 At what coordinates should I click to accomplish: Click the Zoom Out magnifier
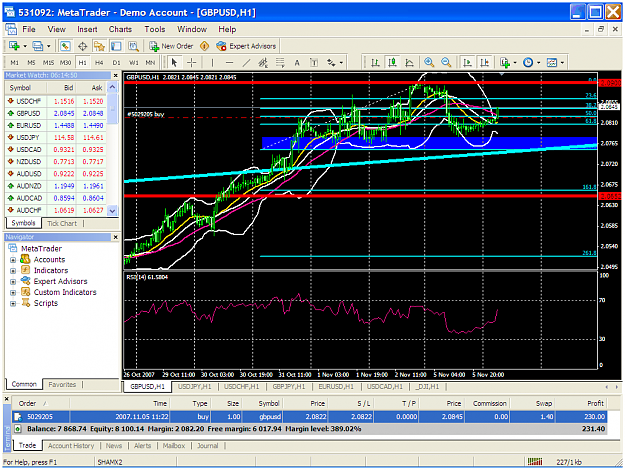click(x=446, y=62)
